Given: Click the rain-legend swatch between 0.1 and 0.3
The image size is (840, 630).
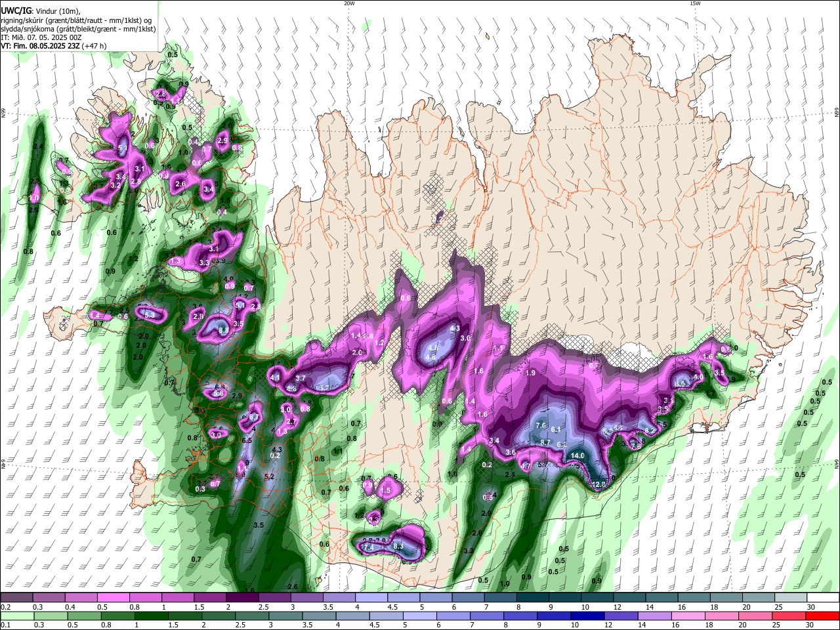Looking at the screenshot, I should [16, 616].
